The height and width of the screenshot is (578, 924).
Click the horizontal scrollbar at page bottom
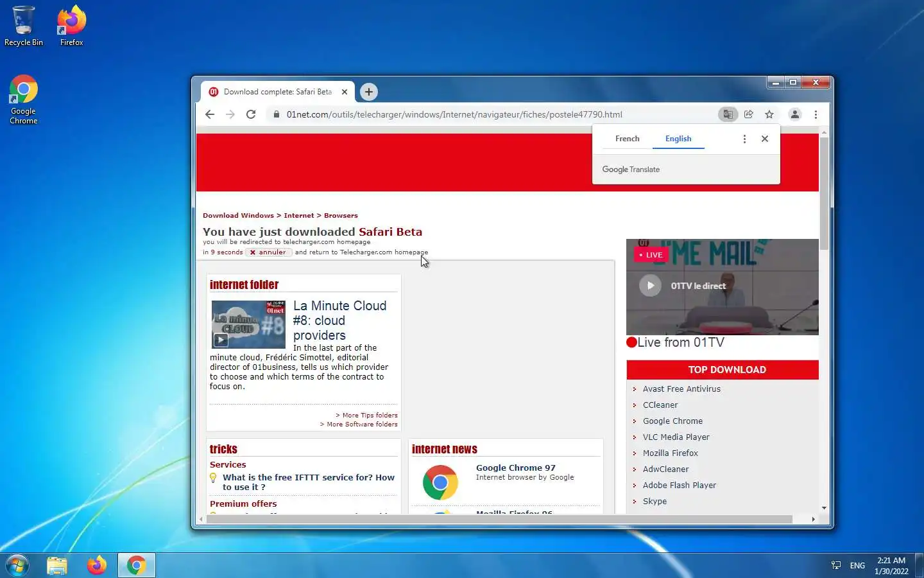click(499, 519)
